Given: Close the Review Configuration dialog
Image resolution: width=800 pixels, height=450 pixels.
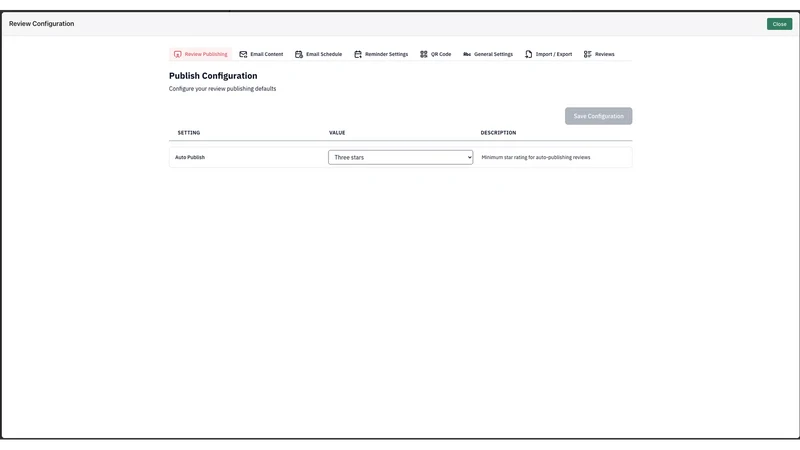Looking at the screenshot, I should pos(779,24).
